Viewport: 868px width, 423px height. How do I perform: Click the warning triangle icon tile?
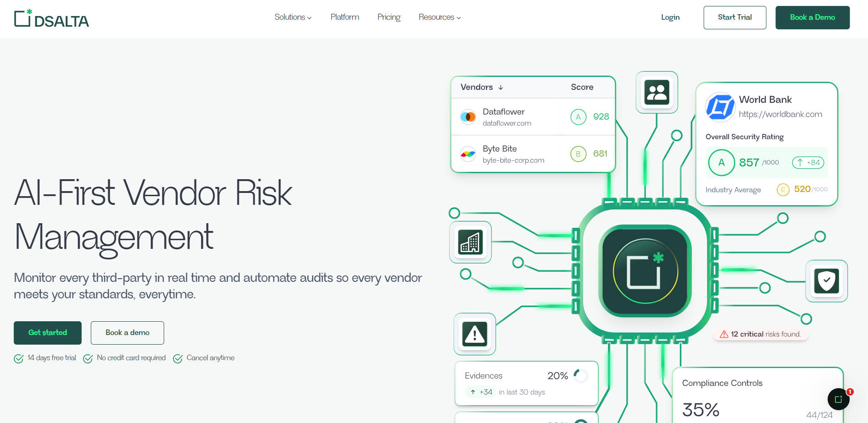click(475, 334)
